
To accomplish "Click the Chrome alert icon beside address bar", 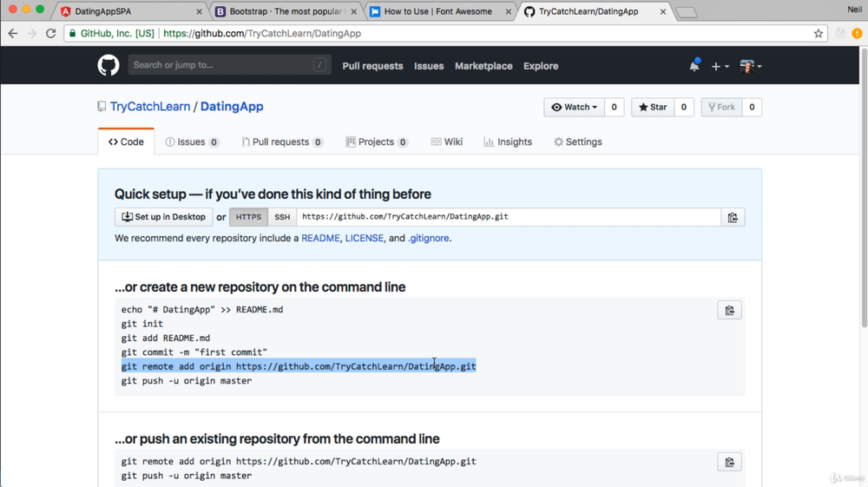I will coord(857,33).
